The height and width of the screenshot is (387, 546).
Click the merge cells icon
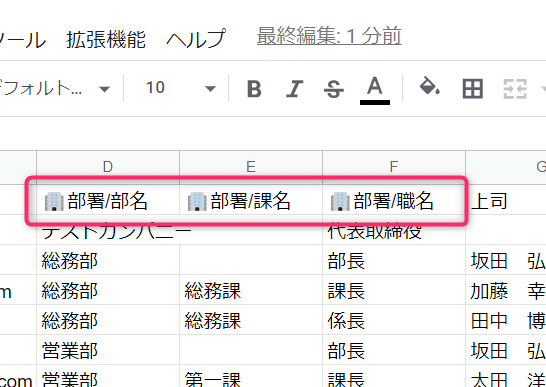coord(515,88)
